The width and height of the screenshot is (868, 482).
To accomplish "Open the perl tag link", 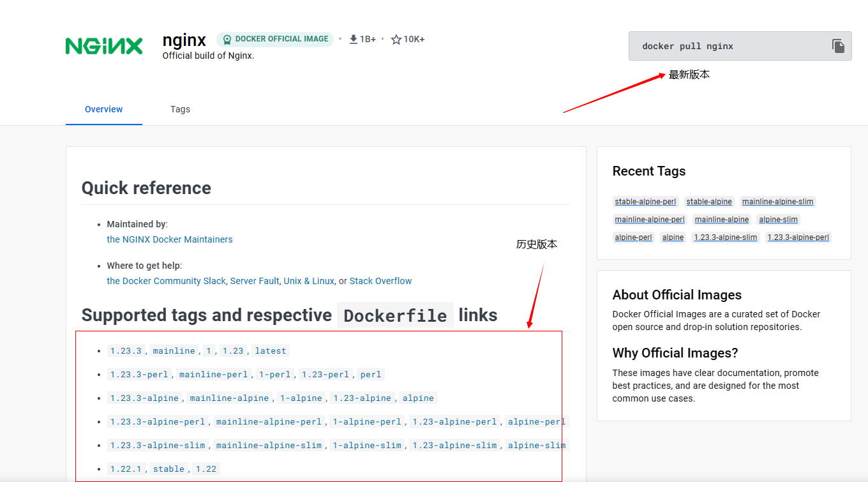I will pyautogui.click(x=371, y=374).
